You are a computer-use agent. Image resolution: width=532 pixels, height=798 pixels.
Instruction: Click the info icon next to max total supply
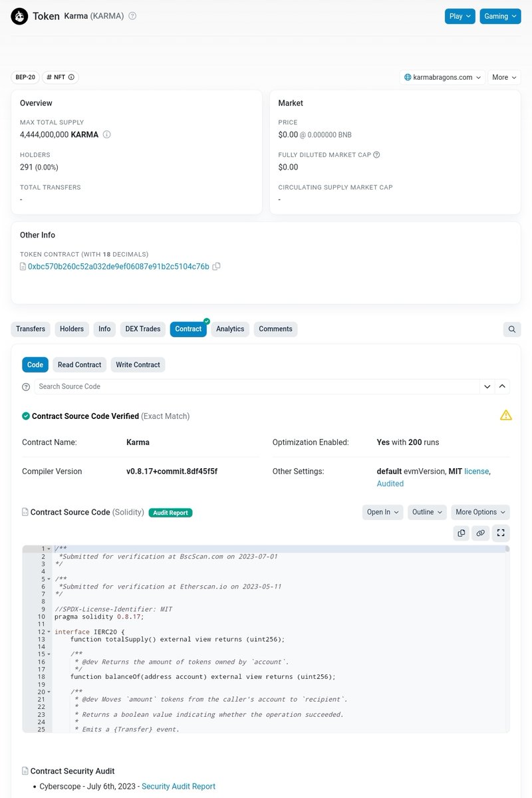click(106, 134)
